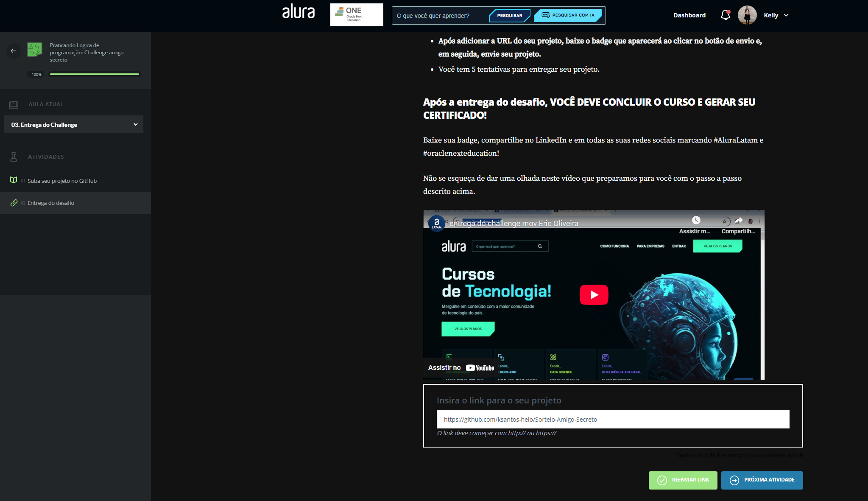Click the REENVIAR LINK button
Screen dimensions: 868x501
click(x=683, y=480)
